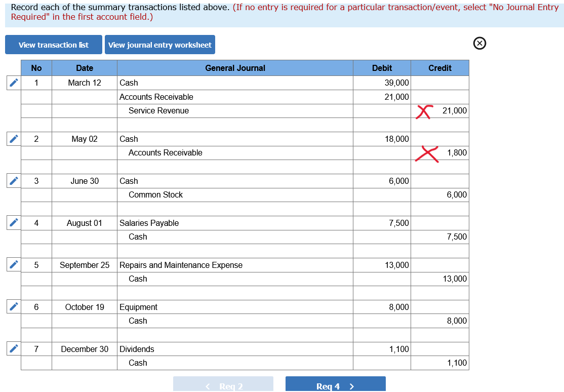Click the 13,000 credit amount

440,279
